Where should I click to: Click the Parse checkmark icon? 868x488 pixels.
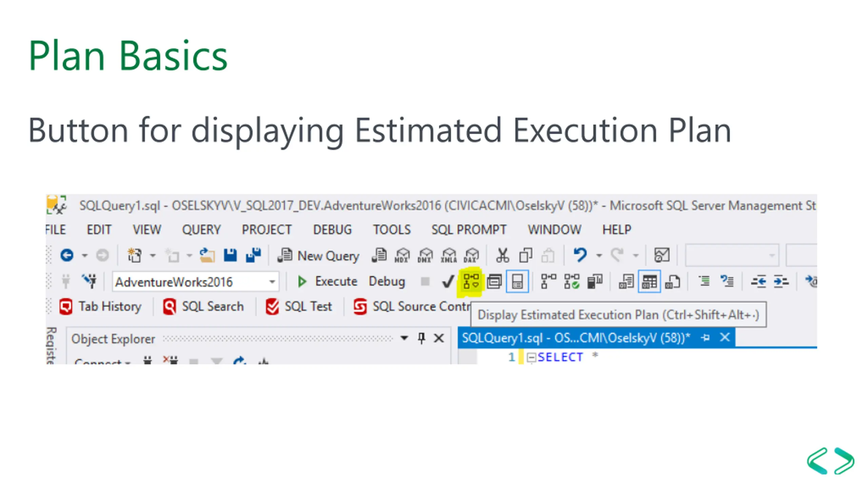448,282
